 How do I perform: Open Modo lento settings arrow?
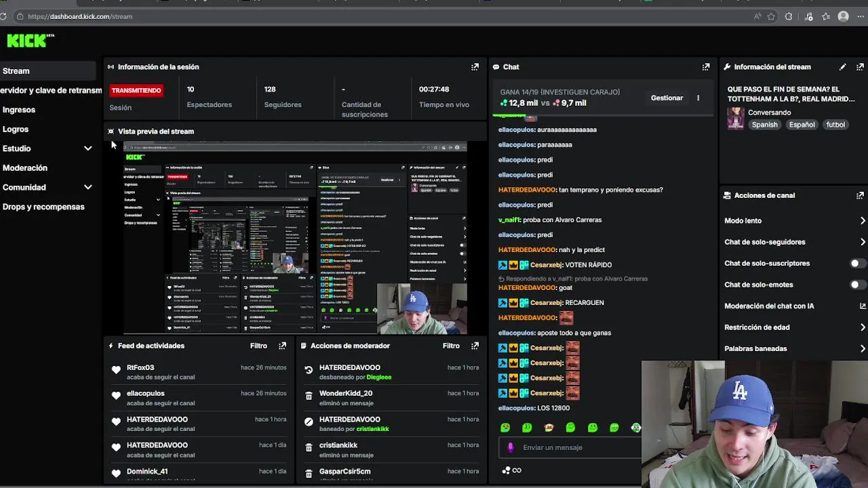click(863, 220)
